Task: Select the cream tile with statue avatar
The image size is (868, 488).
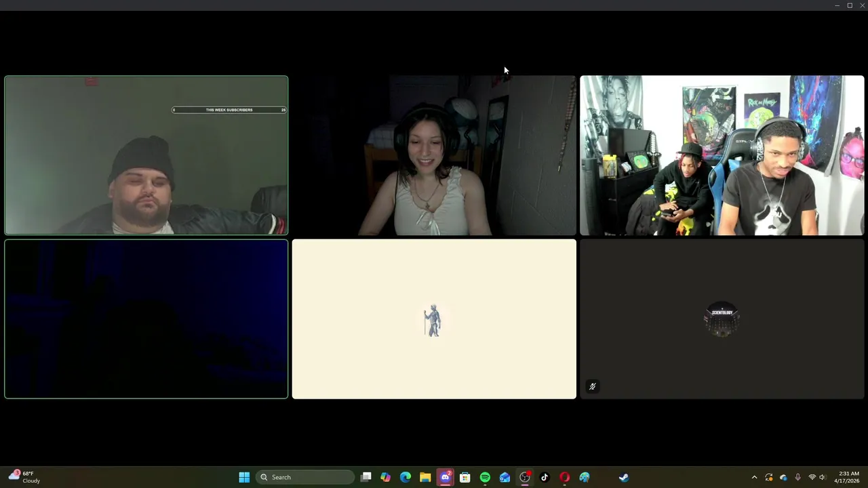Action: tap(434, 319)
